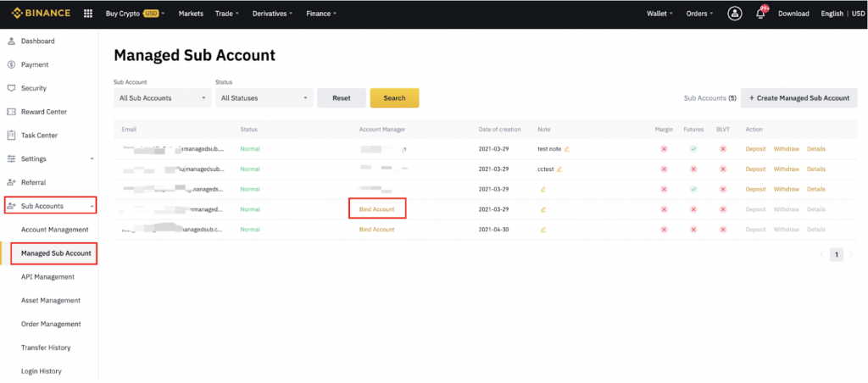Screen dimensions: 868x383
Task: Expand the Settings sidebar section arrow
Action: pos(92,158)
